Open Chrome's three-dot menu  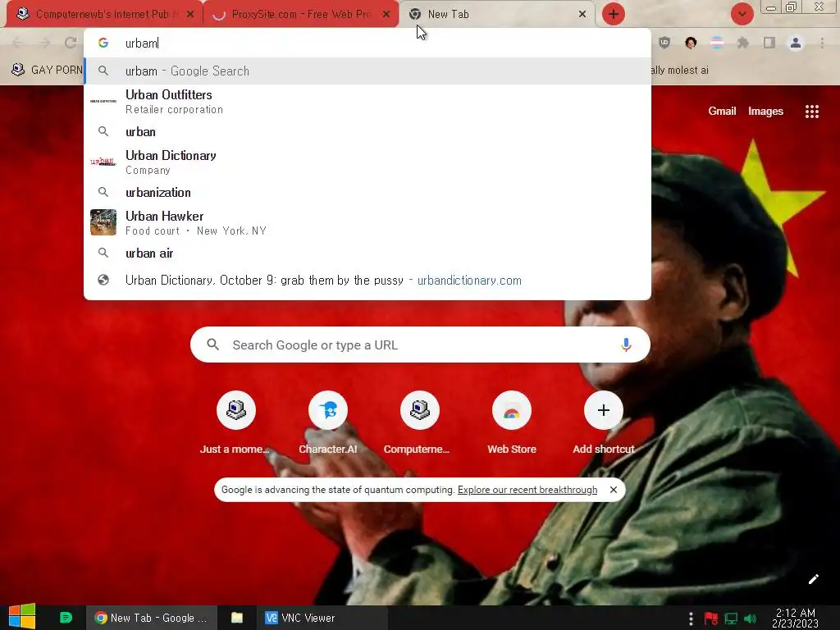pyautogui.click(x=822, y=43)
